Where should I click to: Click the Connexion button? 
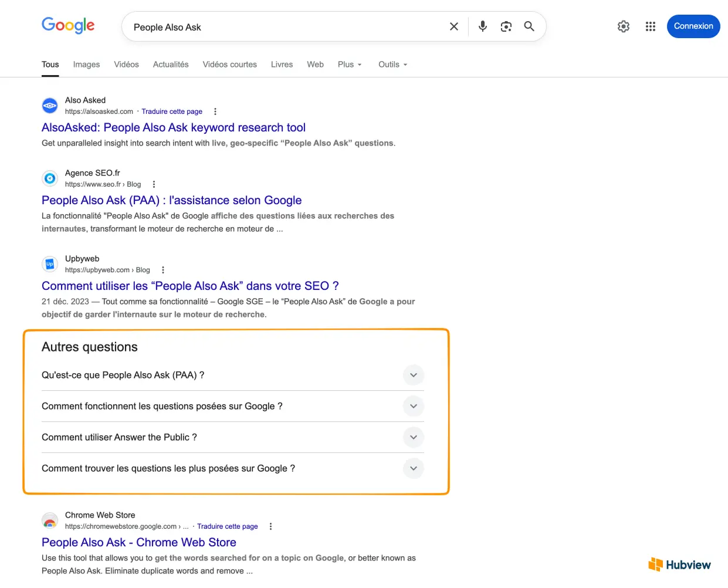pos(693,26)
